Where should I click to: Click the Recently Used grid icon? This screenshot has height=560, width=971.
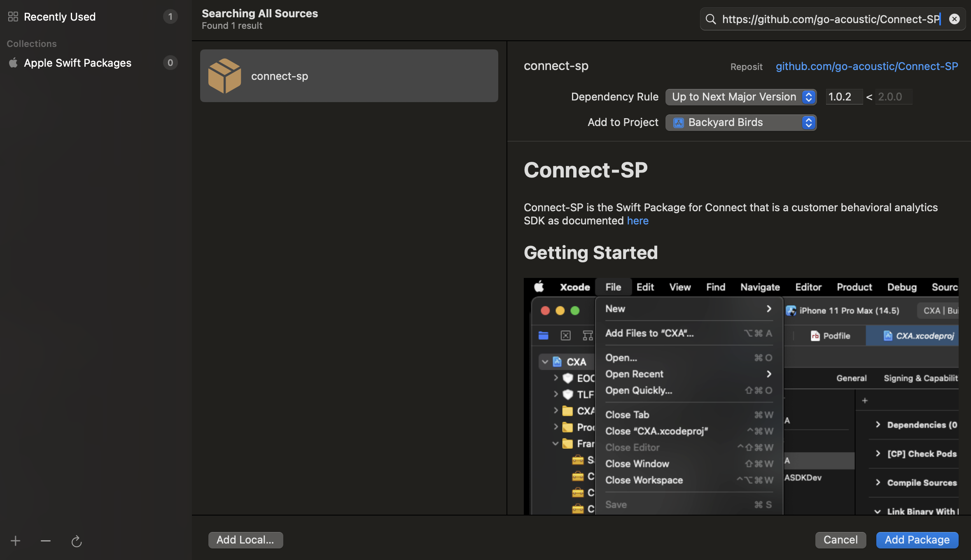point(13,16)
